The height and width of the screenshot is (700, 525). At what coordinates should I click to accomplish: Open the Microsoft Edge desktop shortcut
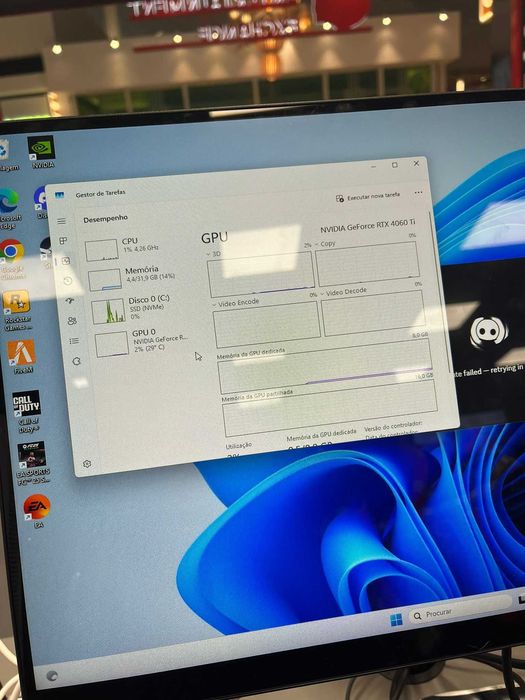tap(9, 208)
